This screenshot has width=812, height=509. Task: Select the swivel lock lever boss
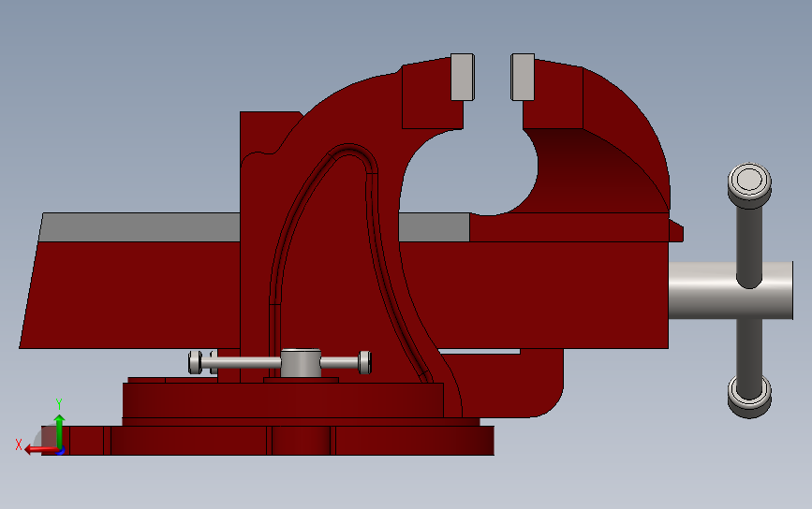[x=301, y=363]
